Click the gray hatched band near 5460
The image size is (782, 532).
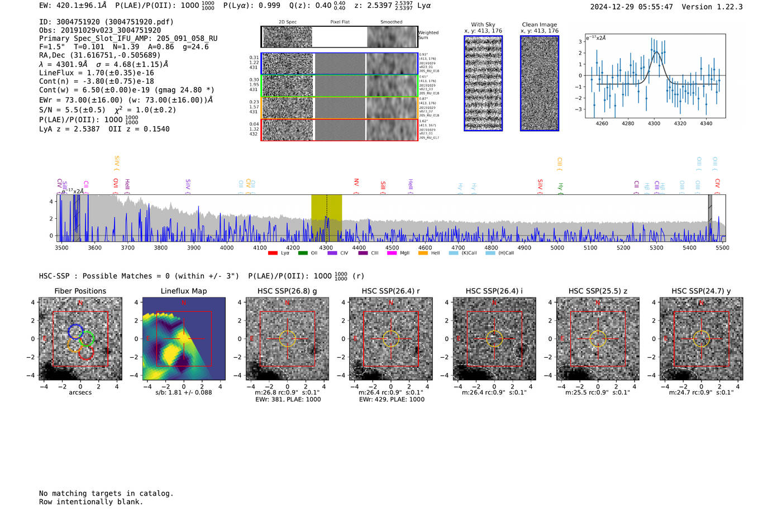point(710,218)
